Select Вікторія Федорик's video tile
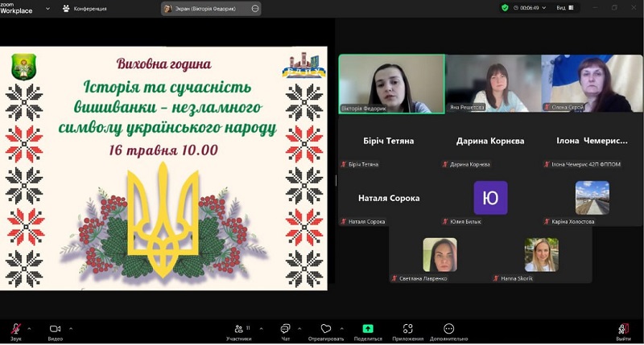Viewport: 644px width, 345px height. click(392, 84)
